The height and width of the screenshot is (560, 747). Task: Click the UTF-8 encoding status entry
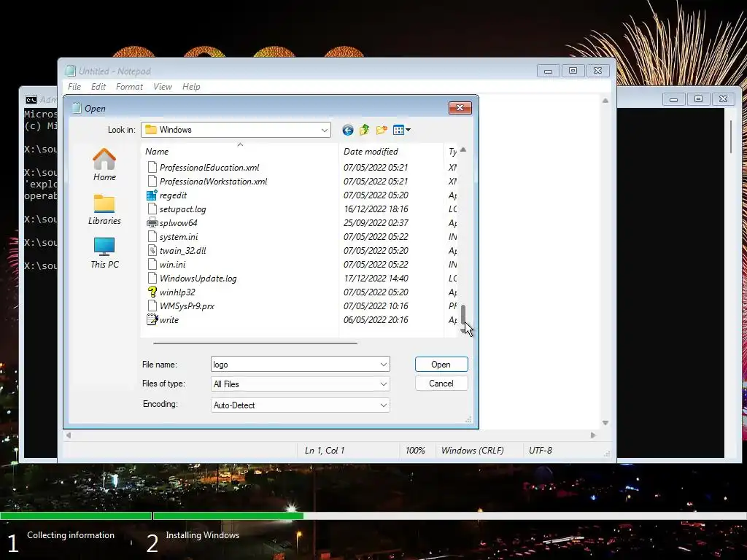541,451
